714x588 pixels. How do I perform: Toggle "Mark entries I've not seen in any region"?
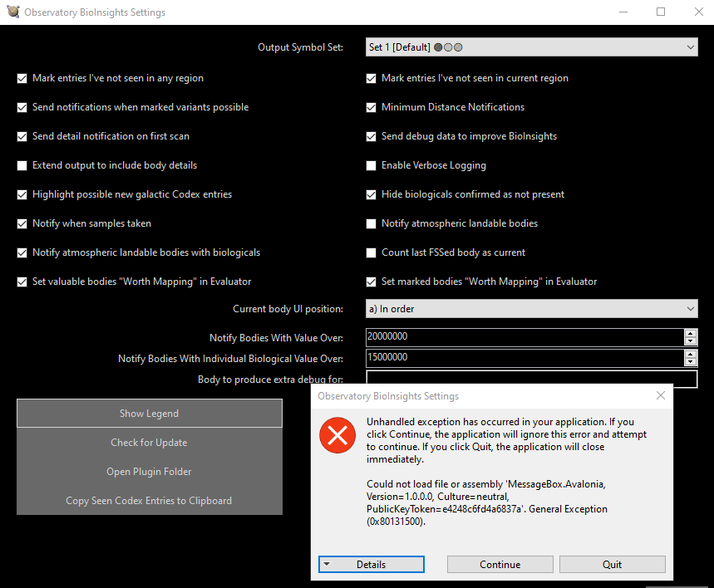[22, 78]
